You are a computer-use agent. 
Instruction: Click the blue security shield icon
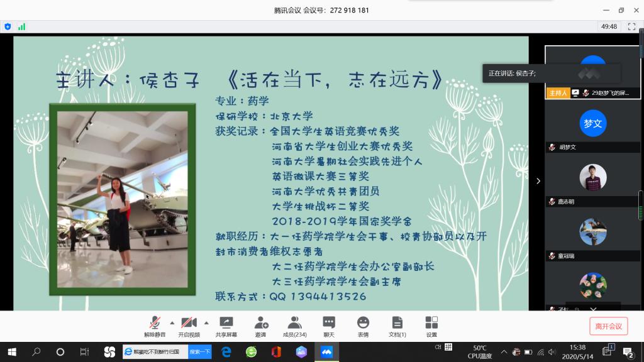(x=8, y=26)
